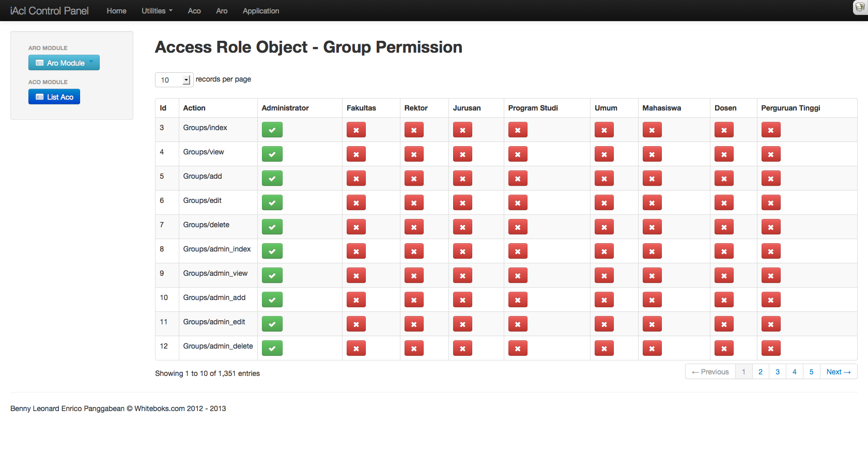The width and height of the screenshot is (868, 472).
Task: Open the Aro navbar item
Action: click(222, 11)
